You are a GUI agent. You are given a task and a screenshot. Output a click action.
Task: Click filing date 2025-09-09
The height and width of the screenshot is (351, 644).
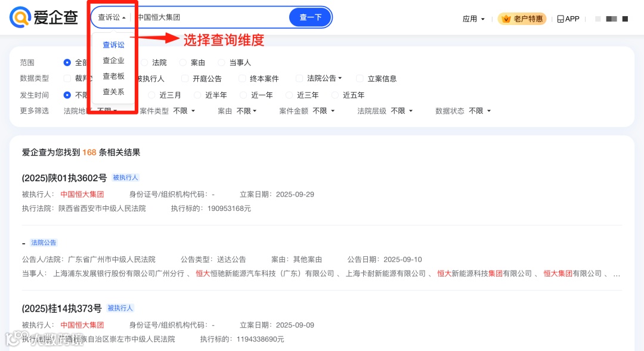tap(295, 325)
